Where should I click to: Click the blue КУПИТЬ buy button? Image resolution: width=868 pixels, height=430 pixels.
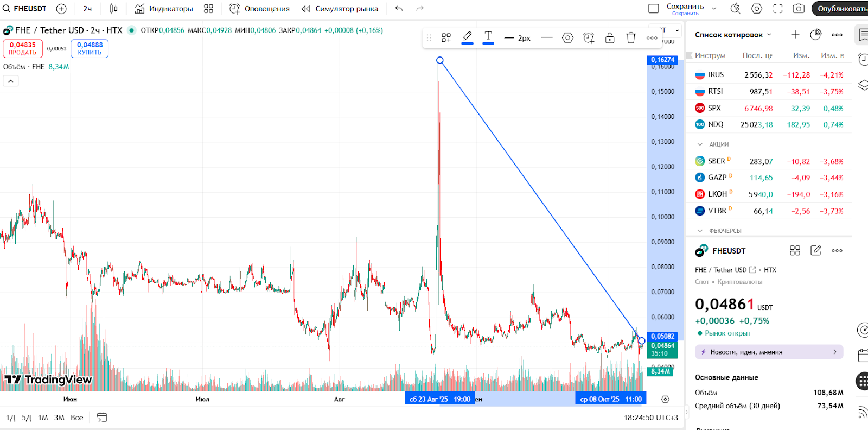click(x=90, y=48)
